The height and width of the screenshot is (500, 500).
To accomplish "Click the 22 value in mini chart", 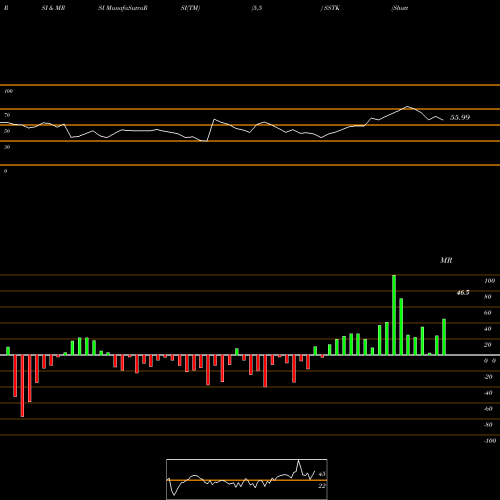I will point(322,486).
